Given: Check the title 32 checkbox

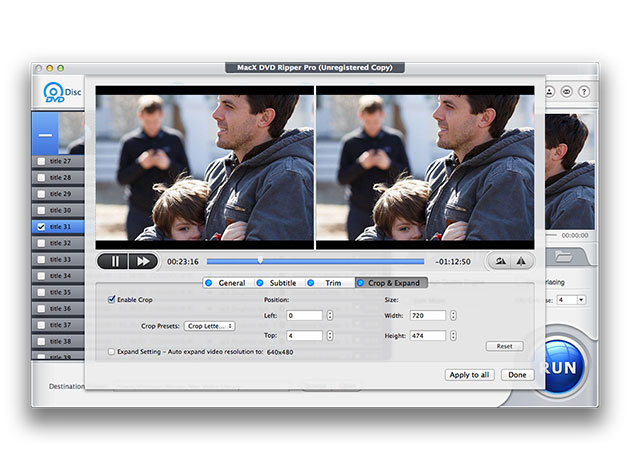Looking at the screenshot, I should 41,243.
